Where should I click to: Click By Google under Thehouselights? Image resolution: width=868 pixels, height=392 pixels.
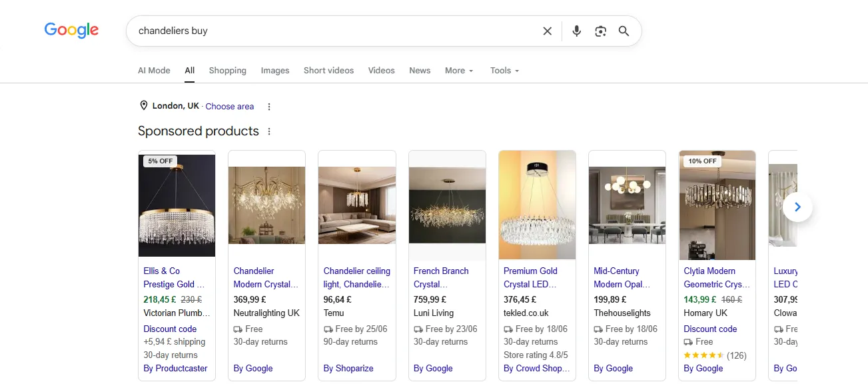tap(613, 368)
